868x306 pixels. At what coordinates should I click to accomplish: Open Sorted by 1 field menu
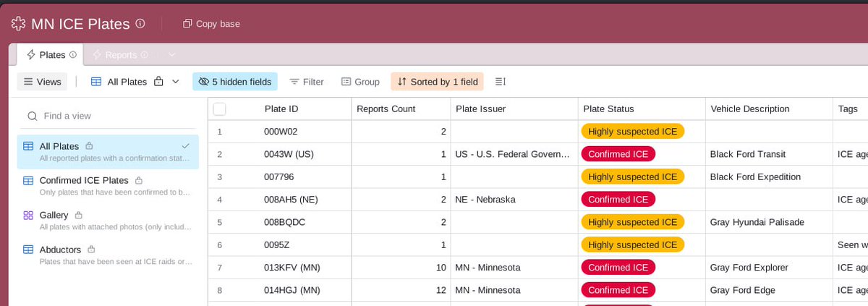(x=438, y=82)
